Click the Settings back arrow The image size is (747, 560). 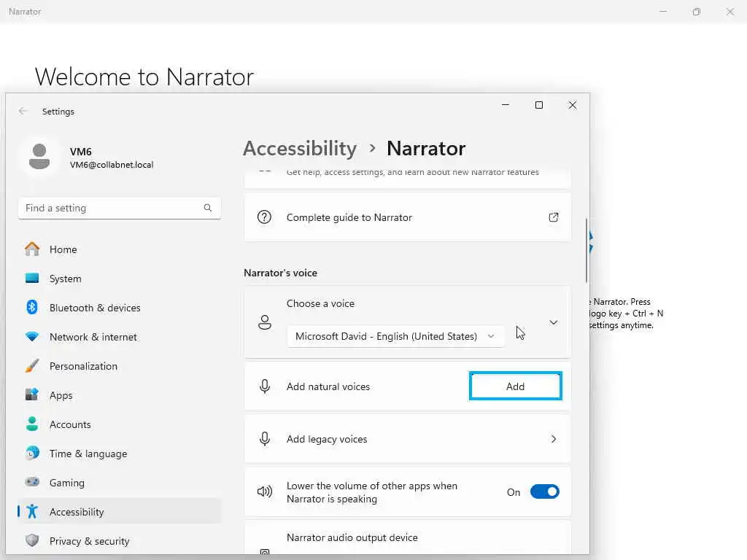tap(23, 112)
